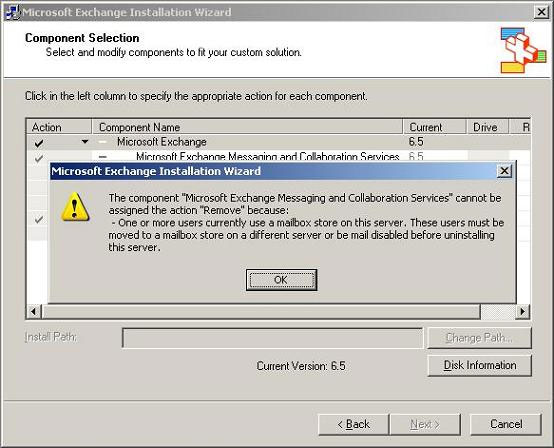
Task: Collapse the Microsoft Exchange tree node
Action: pyautogui.click(x=102, y=142)
